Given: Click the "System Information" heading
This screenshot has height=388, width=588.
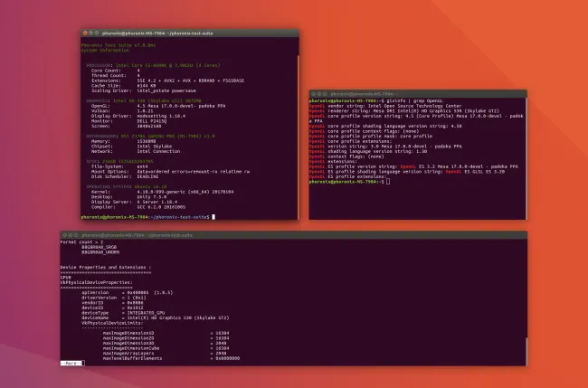Looking at the screenshot, I should click(105, 51).
